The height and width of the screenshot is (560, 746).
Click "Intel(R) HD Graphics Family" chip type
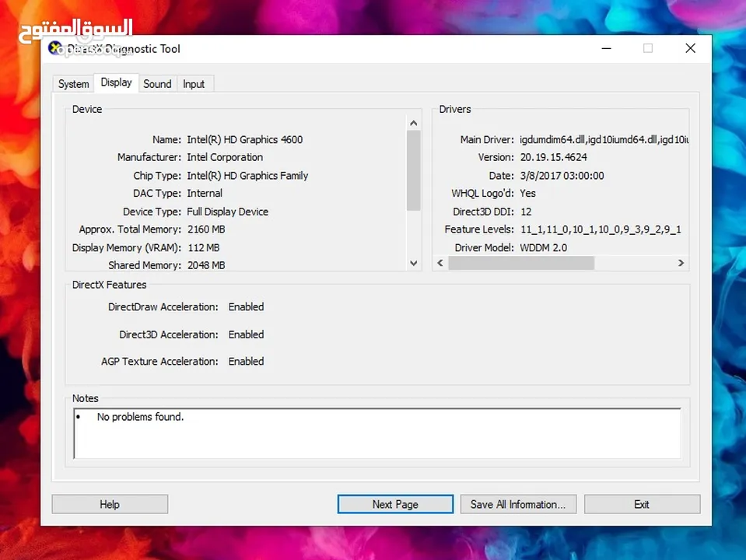(x=247, y=176)
